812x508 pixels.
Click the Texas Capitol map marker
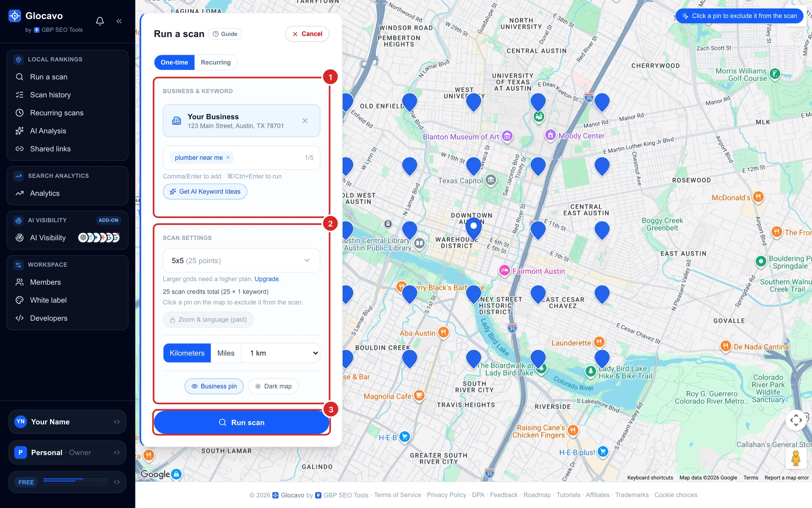(491, 180)
